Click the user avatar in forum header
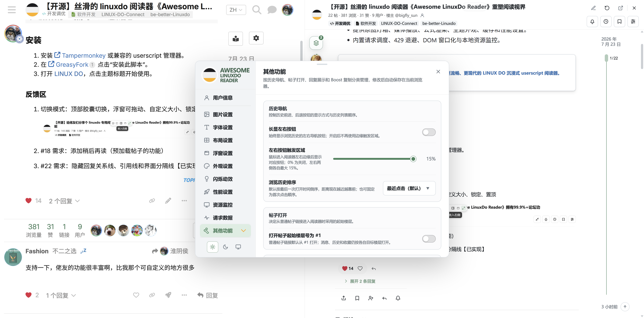644x318 pixels. [287, 10]
